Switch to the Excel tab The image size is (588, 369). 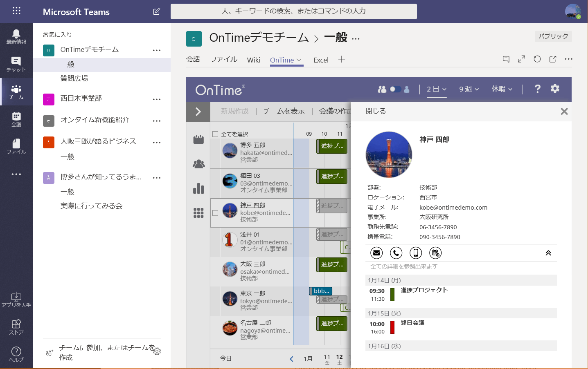tap(321, 60)
